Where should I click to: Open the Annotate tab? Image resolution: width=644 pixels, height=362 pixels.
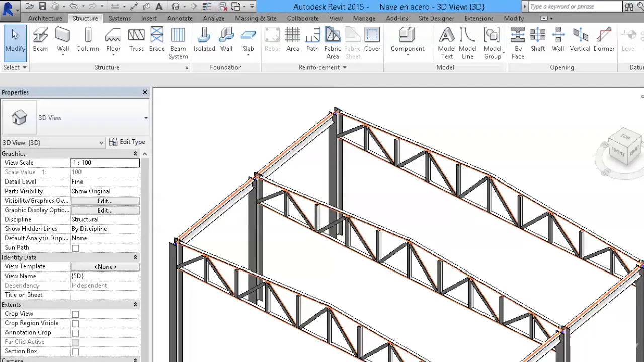pyautogui.click(x=180, y=18)
